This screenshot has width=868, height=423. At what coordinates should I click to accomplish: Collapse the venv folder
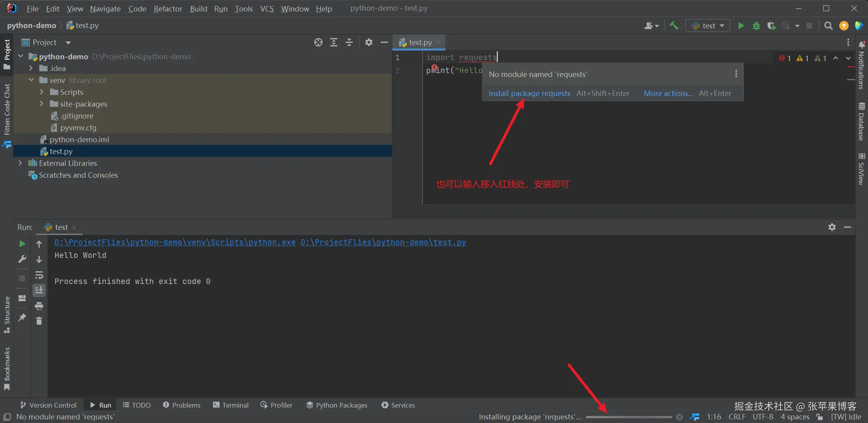click(31, 80)
